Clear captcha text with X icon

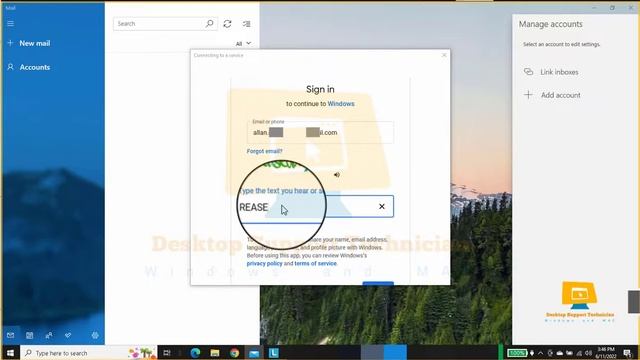pos(382,207)
